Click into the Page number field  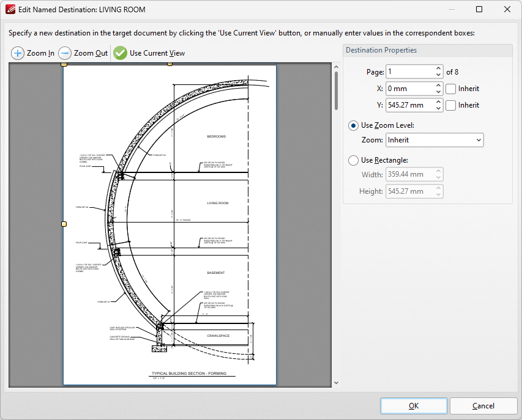pyautogui.click(x=411, y=72)
